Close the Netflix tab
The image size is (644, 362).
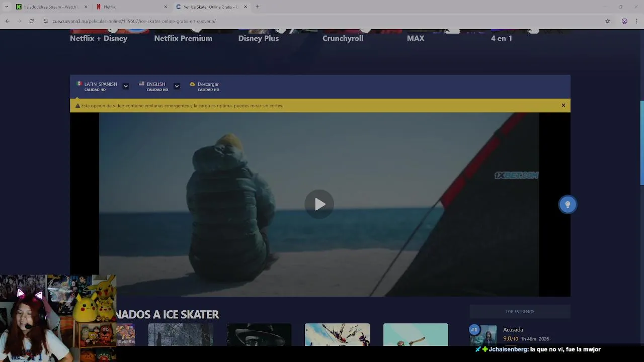click(166, 7)
